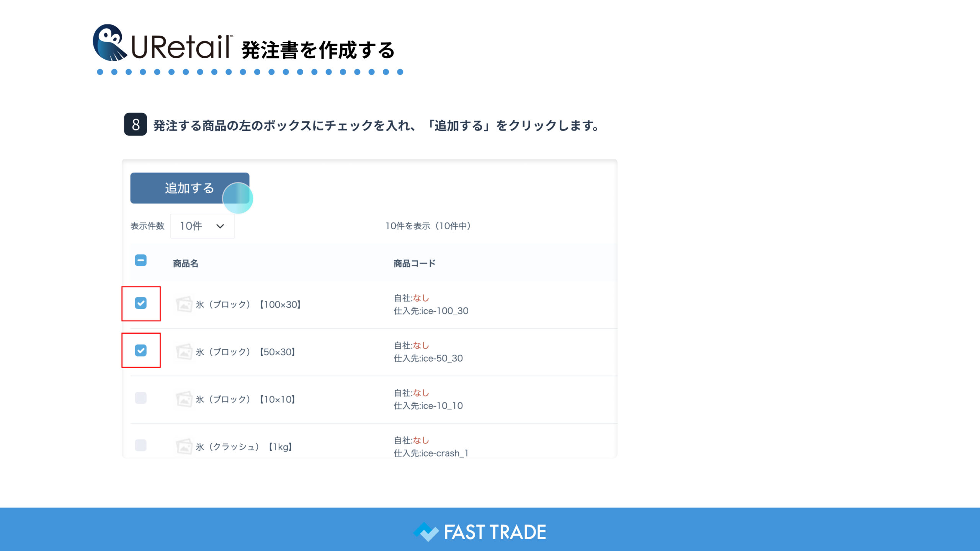Check the 氷（ブロック）【10×10】 checkbox
Image resolution: width=980 pixels, height=551 pixels.
point(140,398)
